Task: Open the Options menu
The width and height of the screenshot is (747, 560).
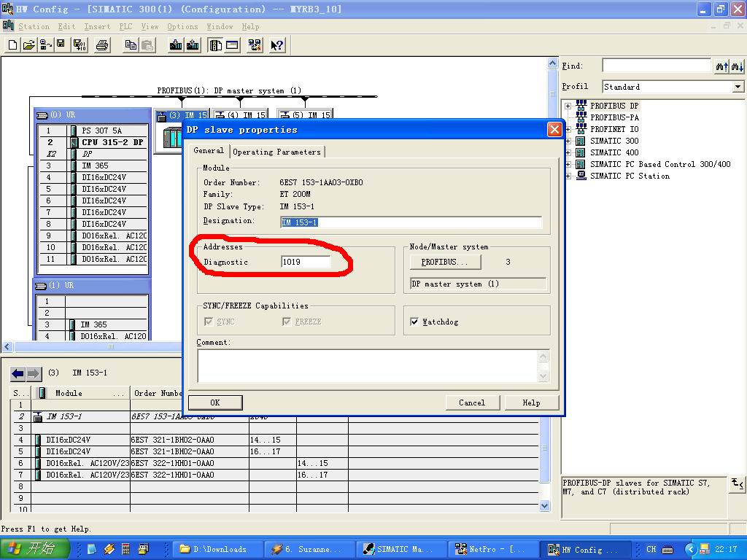Action: click(x=182, y=27)
